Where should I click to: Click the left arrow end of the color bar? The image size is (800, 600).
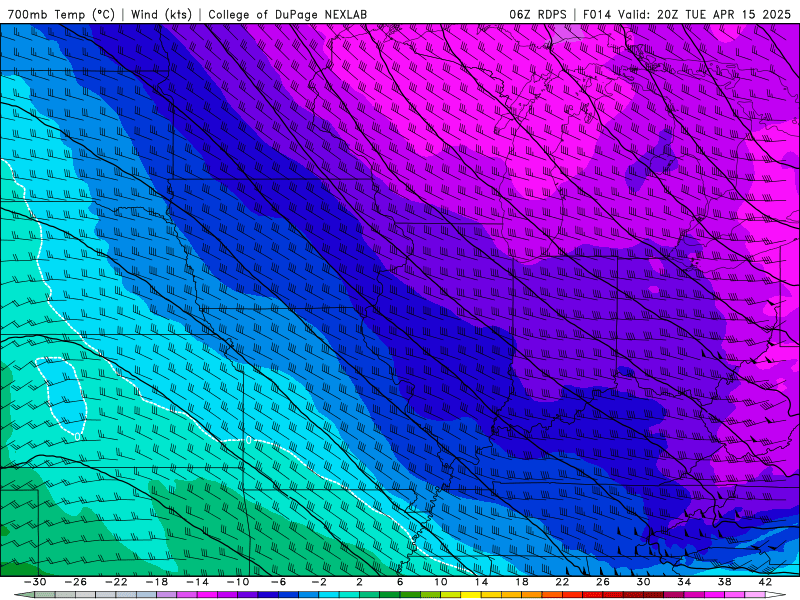coord(24,595)
